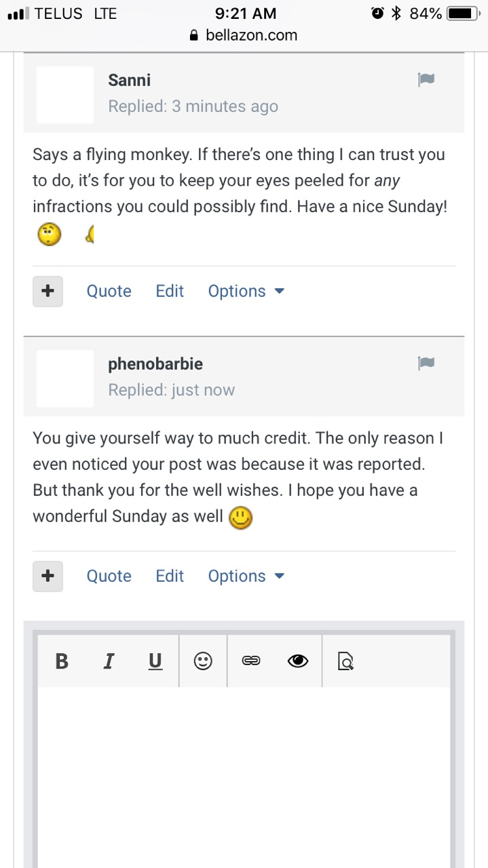Click the eye spoiler icon
The image size is (488, 868).
[x=298, y=660]
